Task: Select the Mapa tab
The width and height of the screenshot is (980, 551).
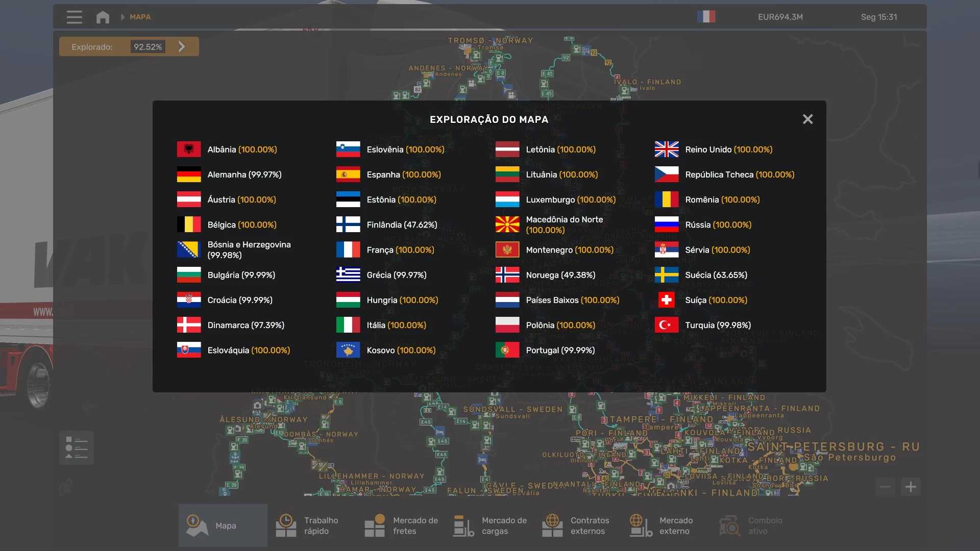Action: tap(223, 525)
